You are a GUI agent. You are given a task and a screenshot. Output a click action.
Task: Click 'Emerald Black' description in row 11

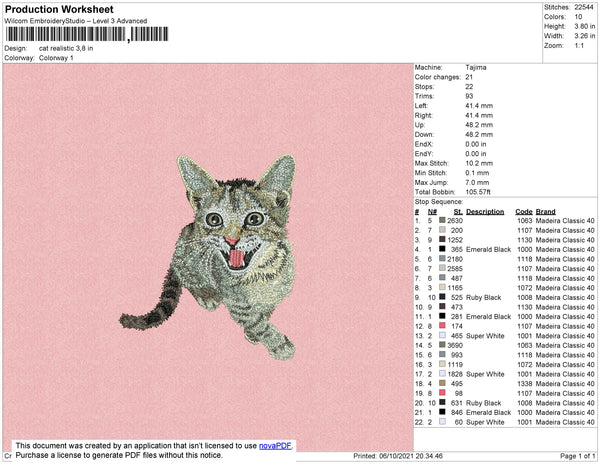pyautogui.click(x=488, y=317)
